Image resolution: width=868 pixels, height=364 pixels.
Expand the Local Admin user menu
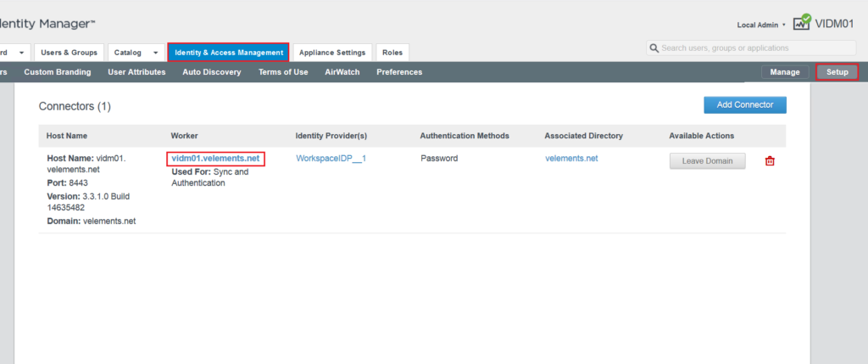coord(761,25)
